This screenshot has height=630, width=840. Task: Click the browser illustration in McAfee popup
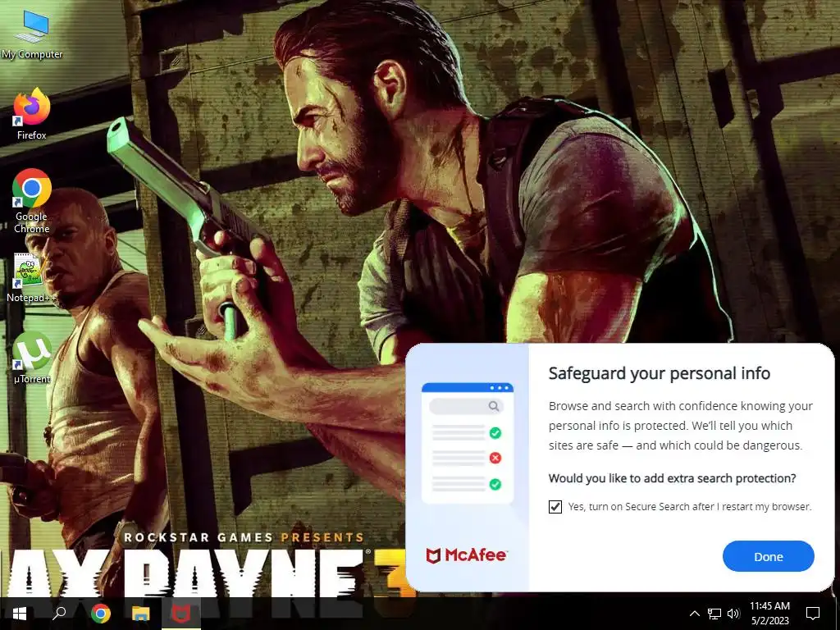[x=468, y=444]
